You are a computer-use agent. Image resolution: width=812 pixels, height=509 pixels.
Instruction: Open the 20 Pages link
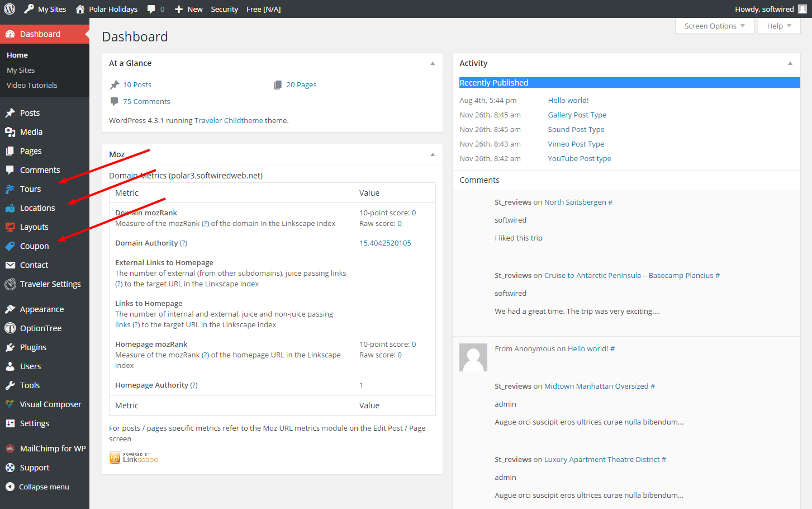tap(301, 84)
